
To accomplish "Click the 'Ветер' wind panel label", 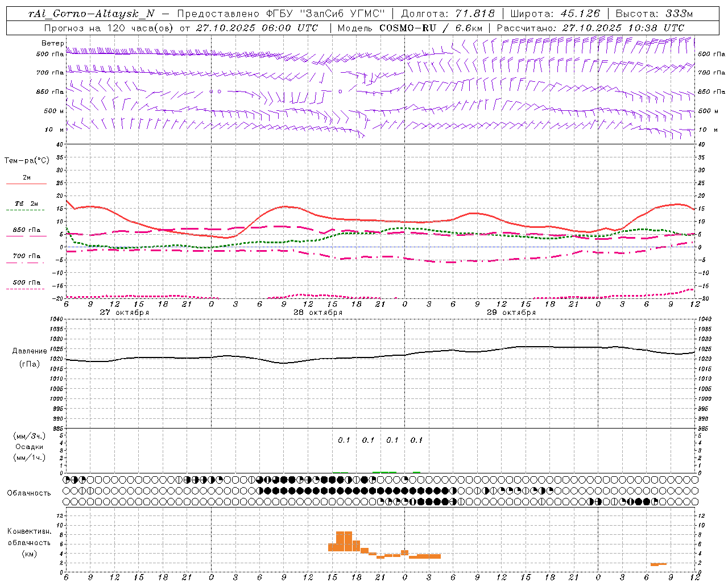I will (x=53, y=43).
